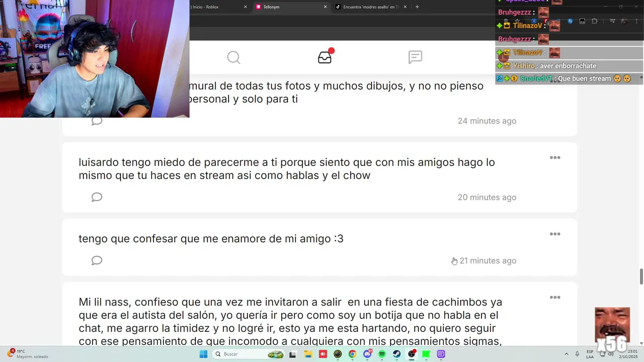This screenshot has height=362, width=644.
Task: Click Yishiro's 'aver enborrachate' chat message
Action: pyautogui.click(x=568, y=66)
